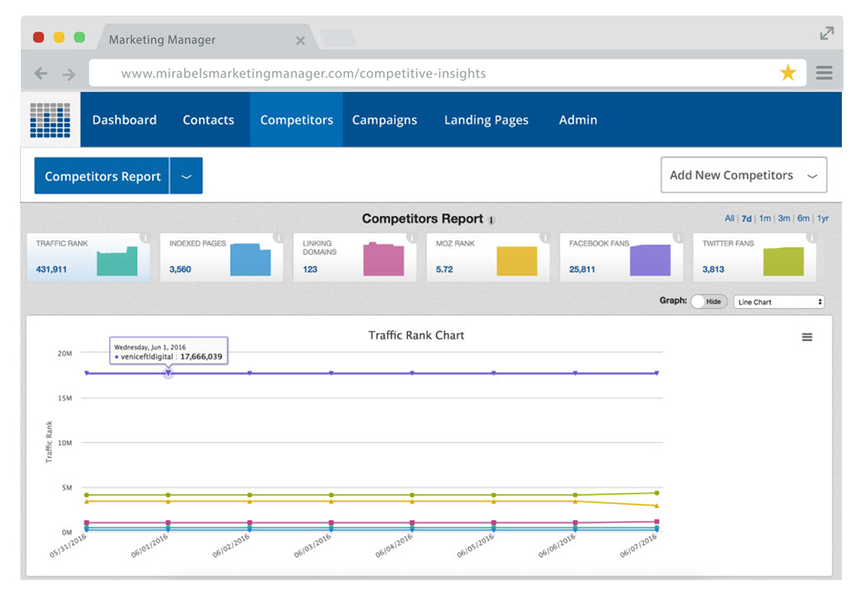Click the info icon beside Competitors Report heading

click(491, 220)
